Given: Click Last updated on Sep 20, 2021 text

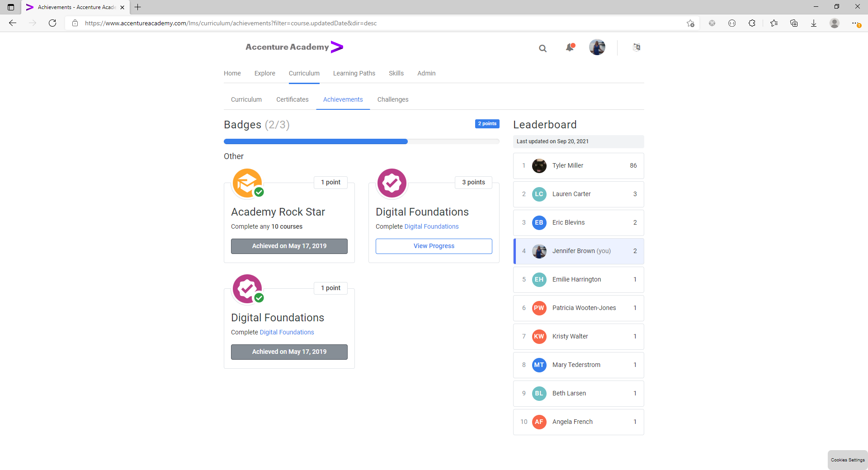Looking at the screenshot, I should coord(552,141).
